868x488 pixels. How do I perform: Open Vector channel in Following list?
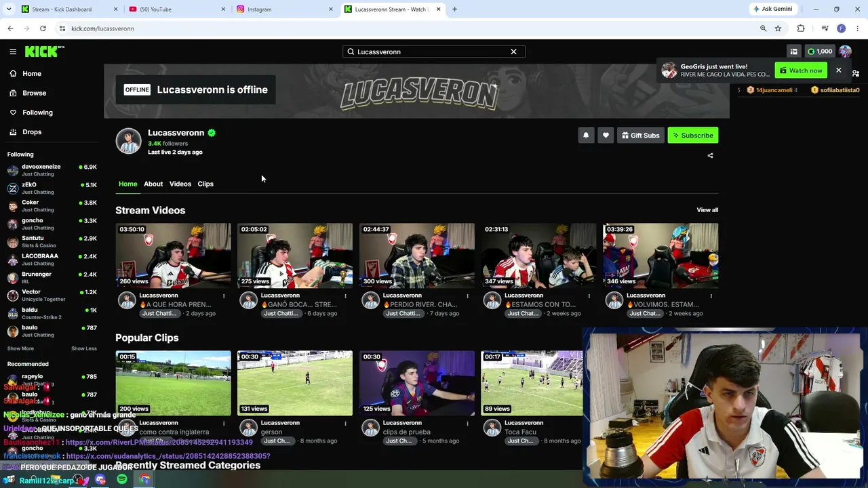pos(52,296)
